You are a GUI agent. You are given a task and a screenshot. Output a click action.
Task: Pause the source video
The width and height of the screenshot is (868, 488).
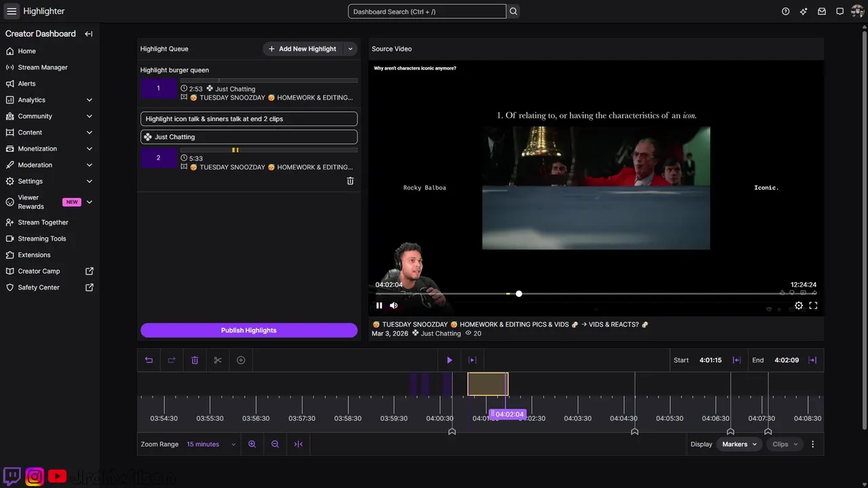point(379,306)
